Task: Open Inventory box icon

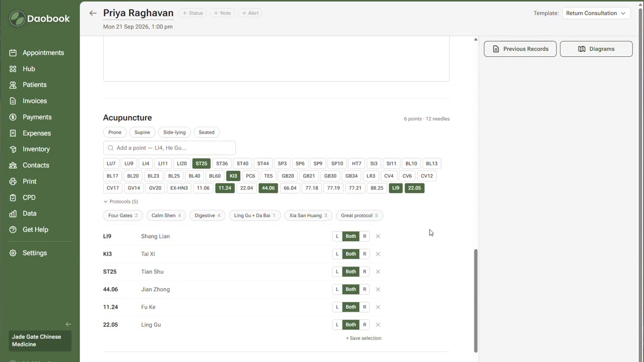Action: coord(13,149)
